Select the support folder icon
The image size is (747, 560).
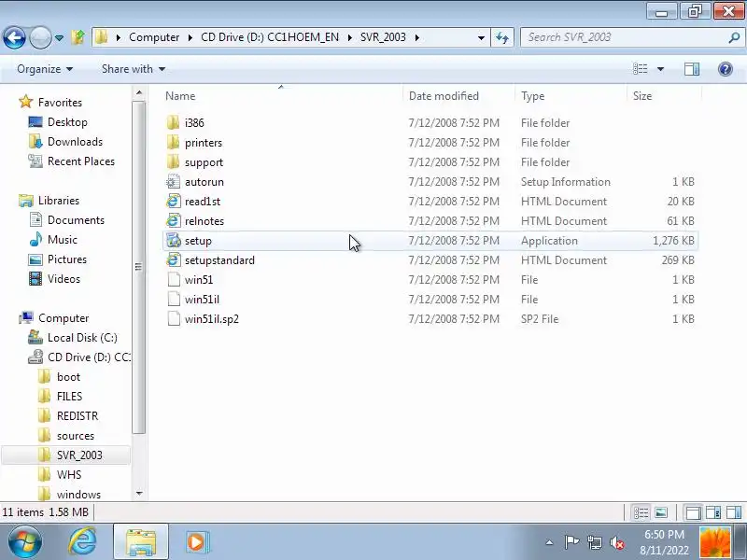[174, 161]
